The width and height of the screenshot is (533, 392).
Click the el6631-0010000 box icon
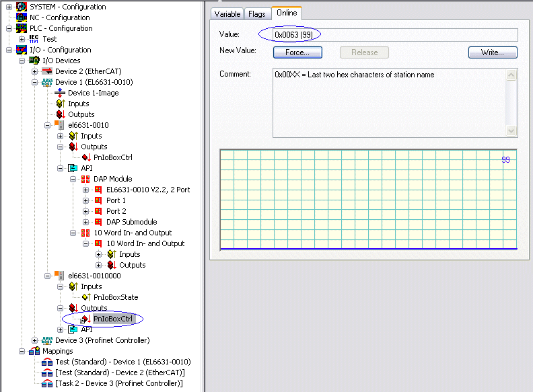click(x=59, y=276)
